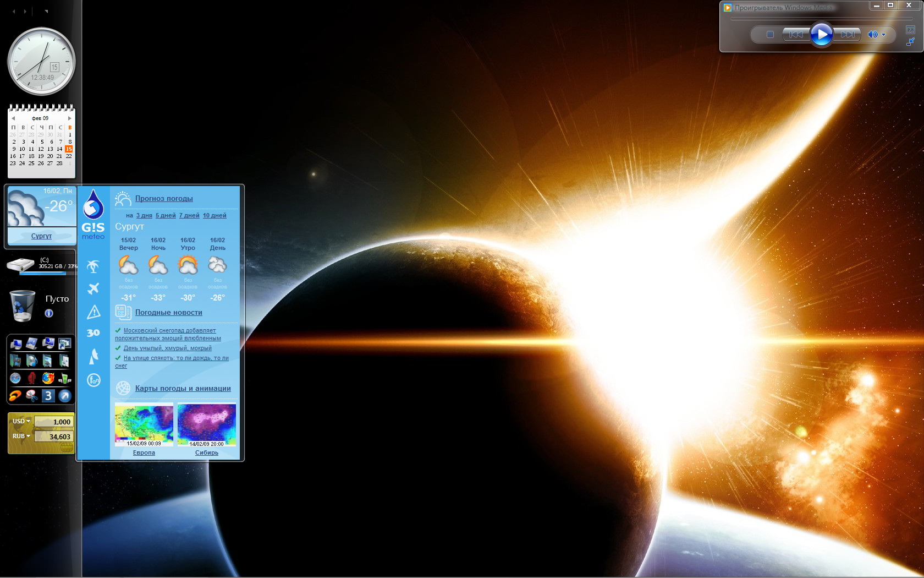
Task: Open the C: drive gadget icon
Action: [20, 265]
